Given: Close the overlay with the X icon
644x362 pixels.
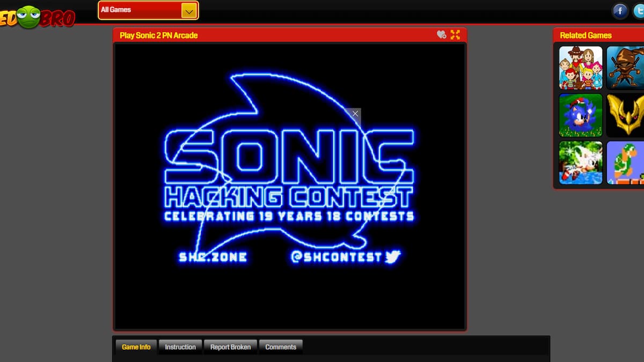Looking at the screenshot, I should [355, 114].
